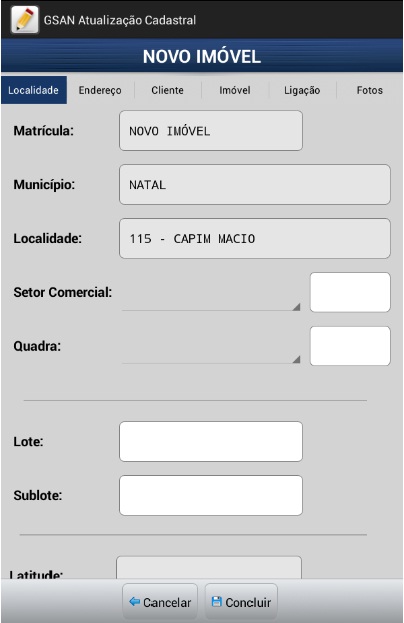Switch to the Endereço tab
This screenshot has height=623, width=404.
tap(100, 90)
